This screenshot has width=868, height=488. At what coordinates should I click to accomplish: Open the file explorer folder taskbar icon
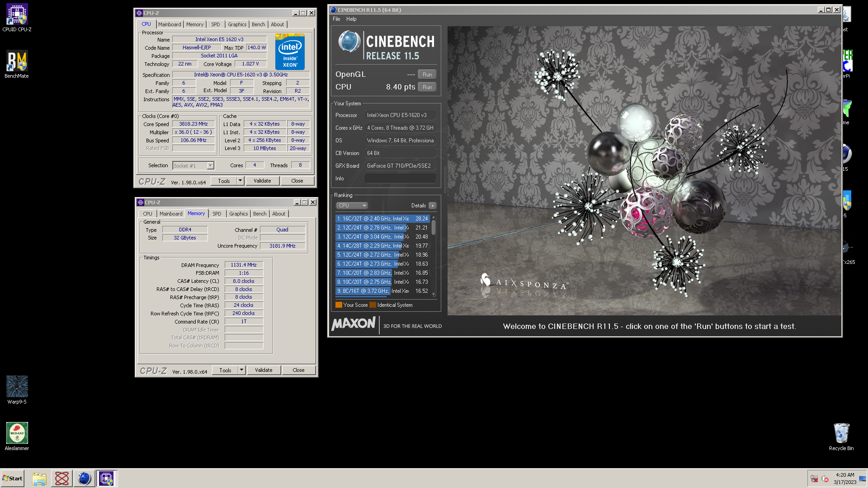click(x=39, y=479)
